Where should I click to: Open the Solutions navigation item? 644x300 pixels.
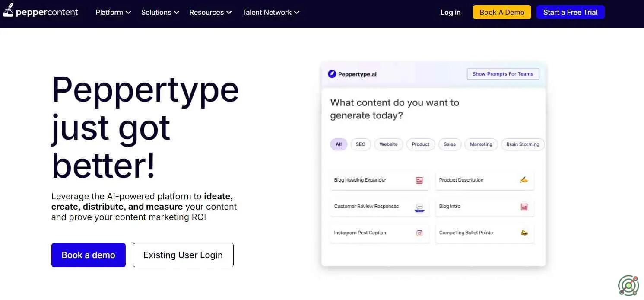160,12
